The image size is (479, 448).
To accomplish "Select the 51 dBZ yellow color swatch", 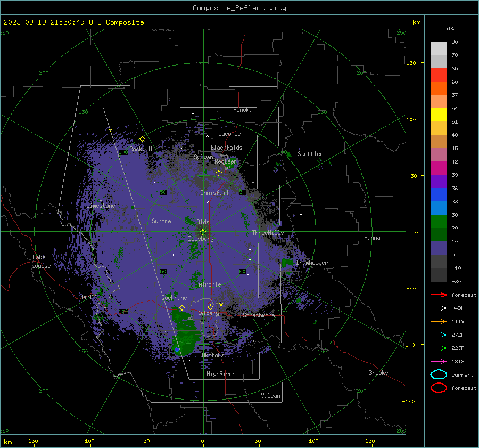I will tap(439, 115).
